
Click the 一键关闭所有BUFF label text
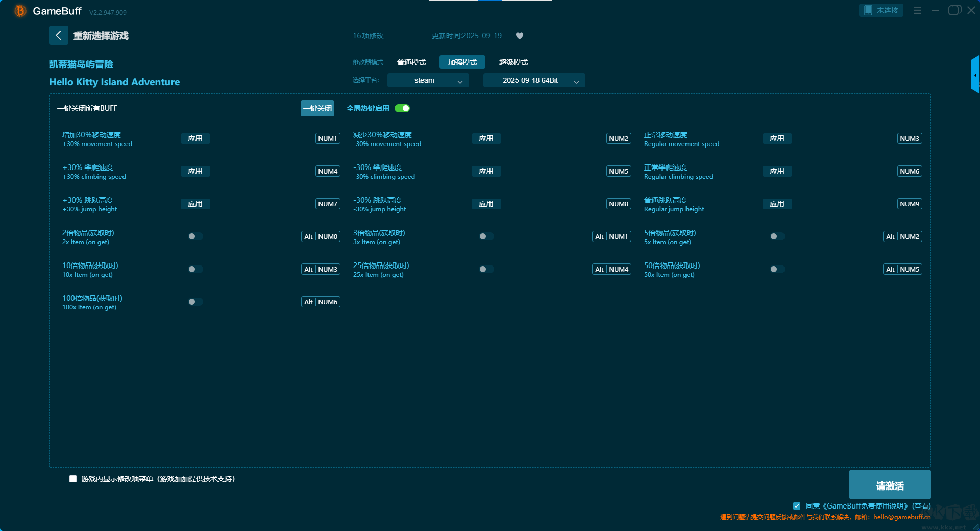click(x=87, y=108)
